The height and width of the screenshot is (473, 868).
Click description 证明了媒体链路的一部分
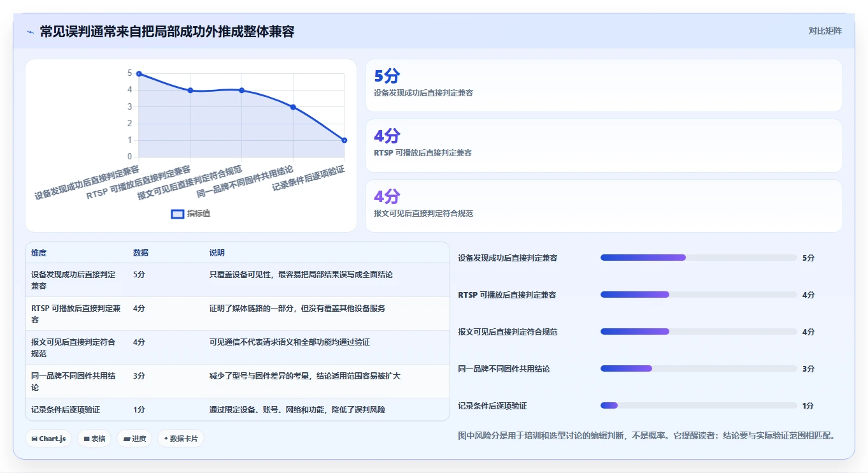[297, 309]
